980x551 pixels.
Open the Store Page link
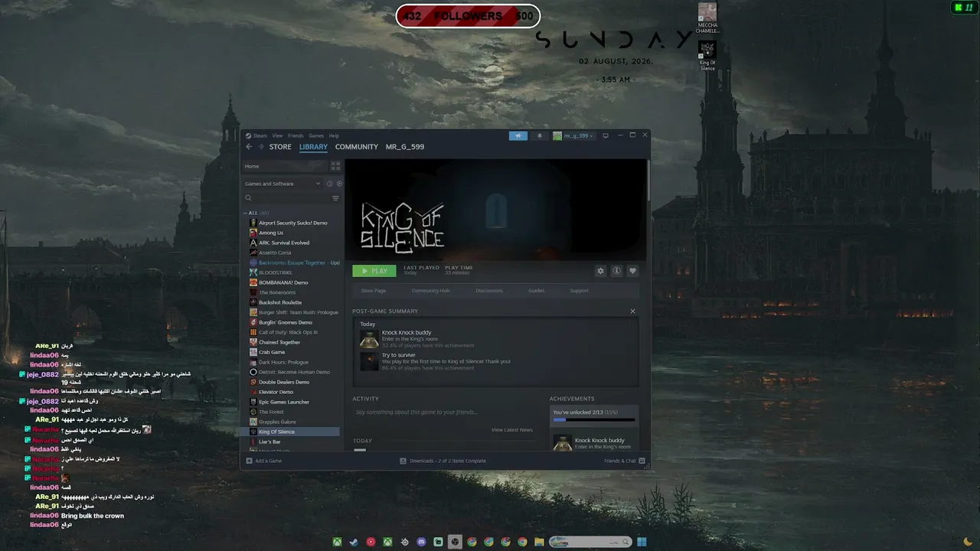(374, 291)
